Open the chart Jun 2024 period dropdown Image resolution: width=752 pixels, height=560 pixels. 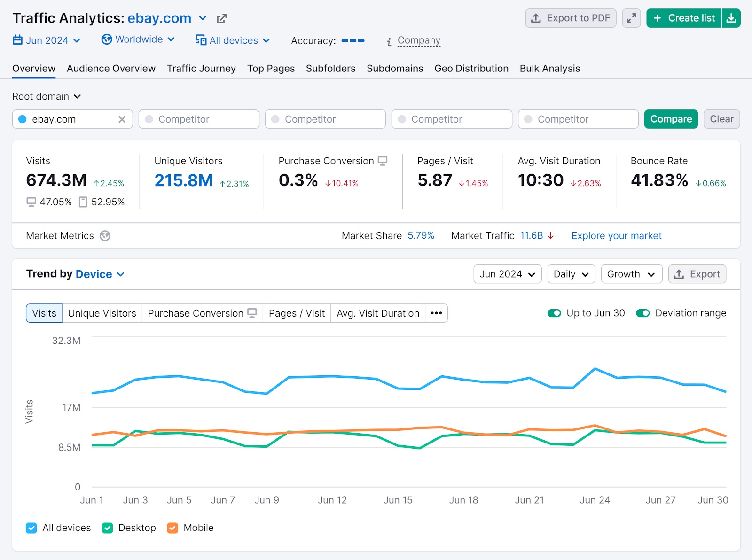508,274
